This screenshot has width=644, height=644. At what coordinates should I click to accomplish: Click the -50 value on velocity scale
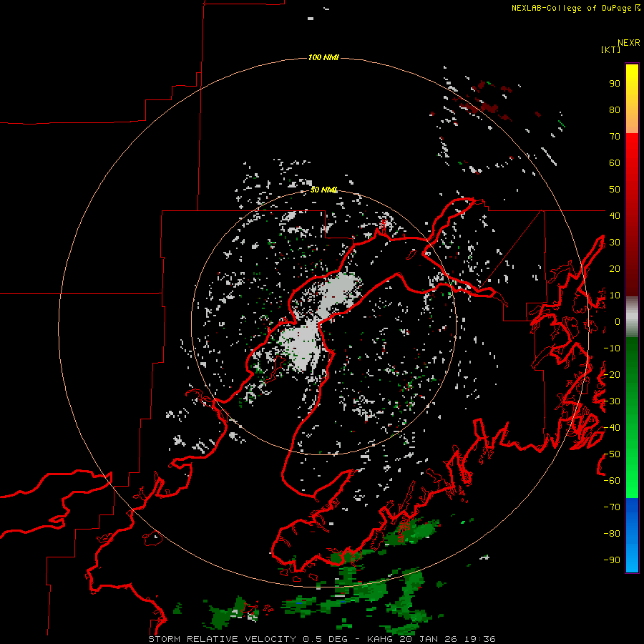612,454
